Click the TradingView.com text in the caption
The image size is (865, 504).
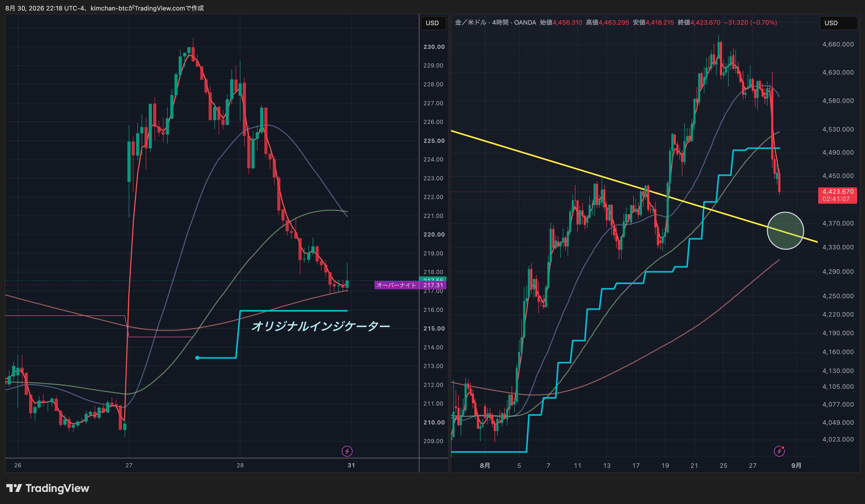[x=159, y=8]
